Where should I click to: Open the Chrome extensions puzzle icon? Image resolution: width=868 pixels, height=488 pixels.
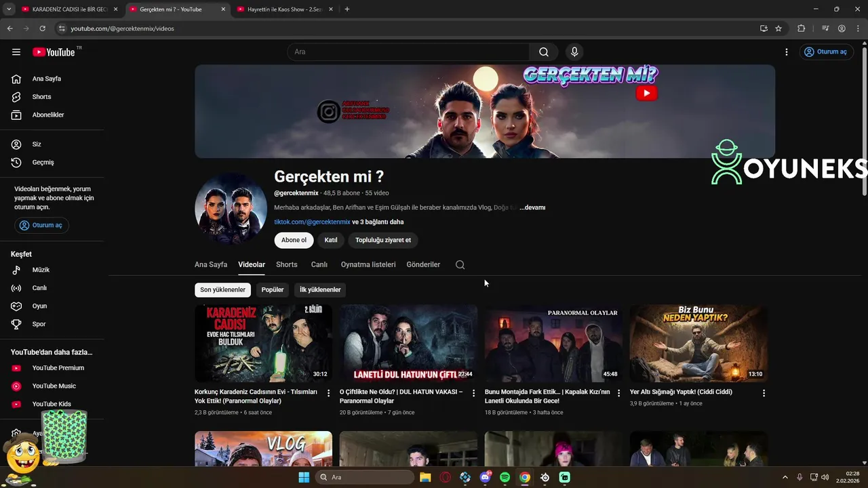[801, 28]
